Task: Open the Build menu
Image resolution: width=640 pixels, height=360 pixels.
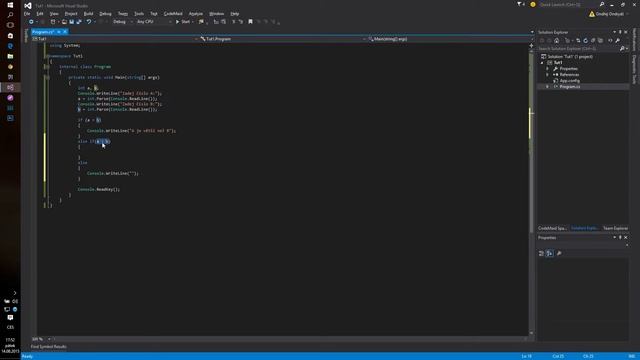Action: (88, 13)
